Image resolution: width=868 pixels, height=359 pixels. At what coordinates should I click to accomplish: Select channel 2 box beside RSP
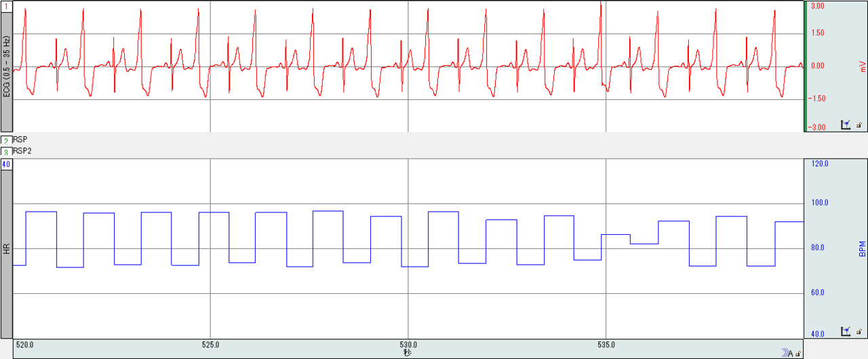click(x=6, y=140)
